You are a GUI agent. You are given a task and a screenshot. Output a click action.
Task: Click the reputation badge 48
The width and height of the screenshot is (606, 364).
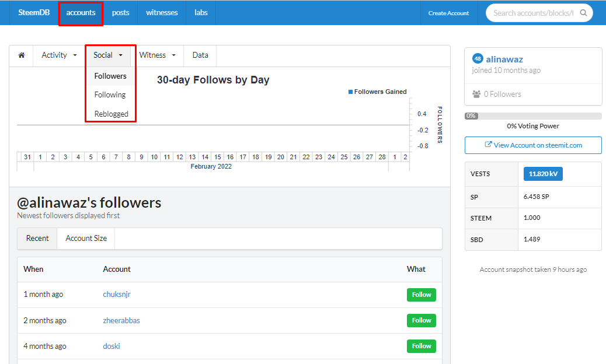[478, 59]
